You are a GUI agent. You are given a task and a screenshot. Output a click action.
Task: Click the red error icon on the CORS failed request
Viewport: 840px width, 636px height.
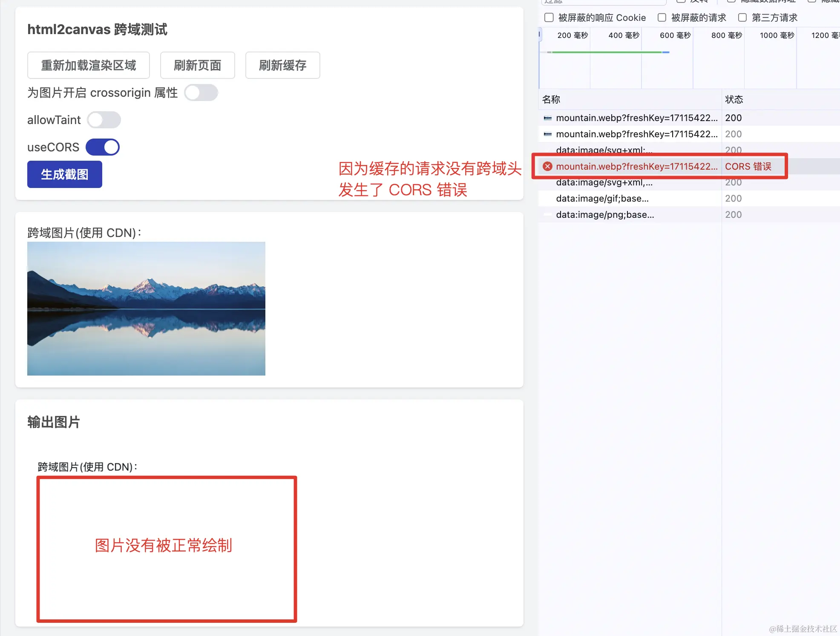pyautogui.click(x=547, y=166)
